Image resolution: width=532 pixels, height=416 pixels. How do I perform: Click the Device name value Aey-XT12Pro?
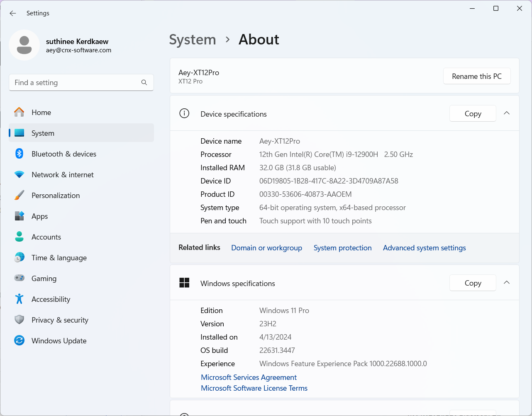coord(280,141)
